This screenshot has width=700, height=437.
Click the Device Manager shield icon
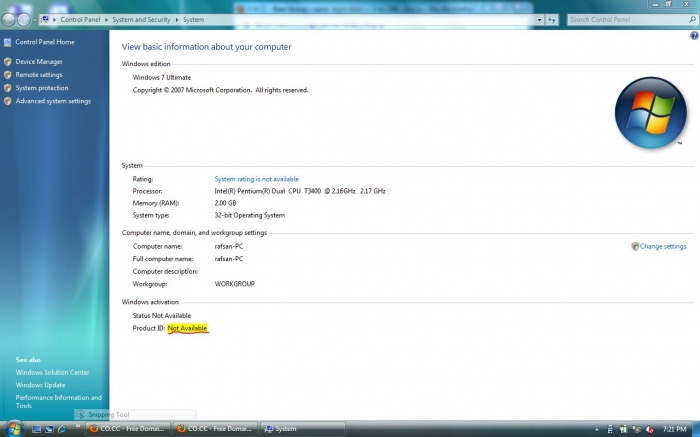8,62
